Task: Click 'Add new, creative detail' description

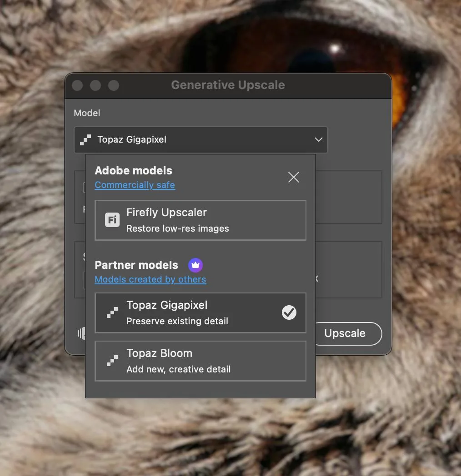Action: point(178,369)
